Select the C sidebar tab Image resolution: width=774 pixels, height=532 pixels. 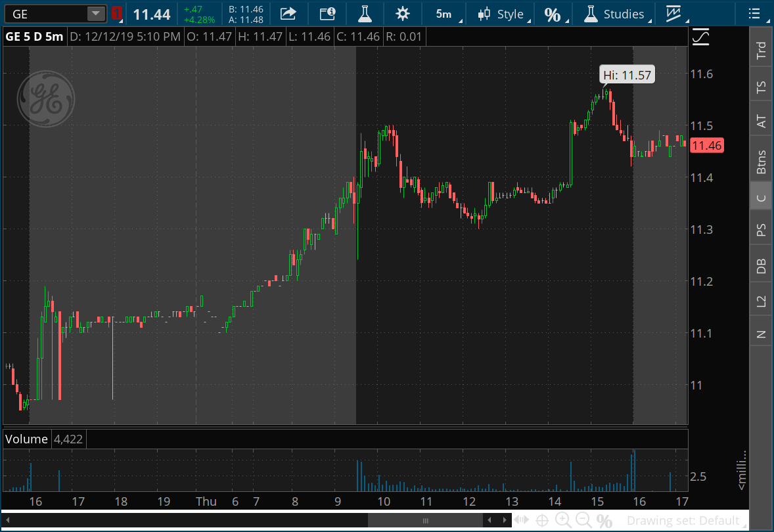(x=761, y=198)
